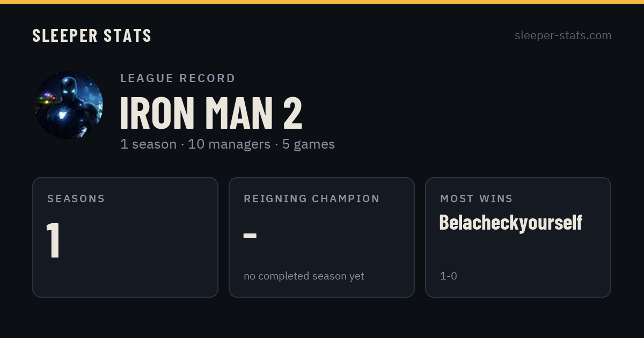Screen dimensions: 644x338
Task: Click the '10 managers' summary text
Action: [229, 144]
